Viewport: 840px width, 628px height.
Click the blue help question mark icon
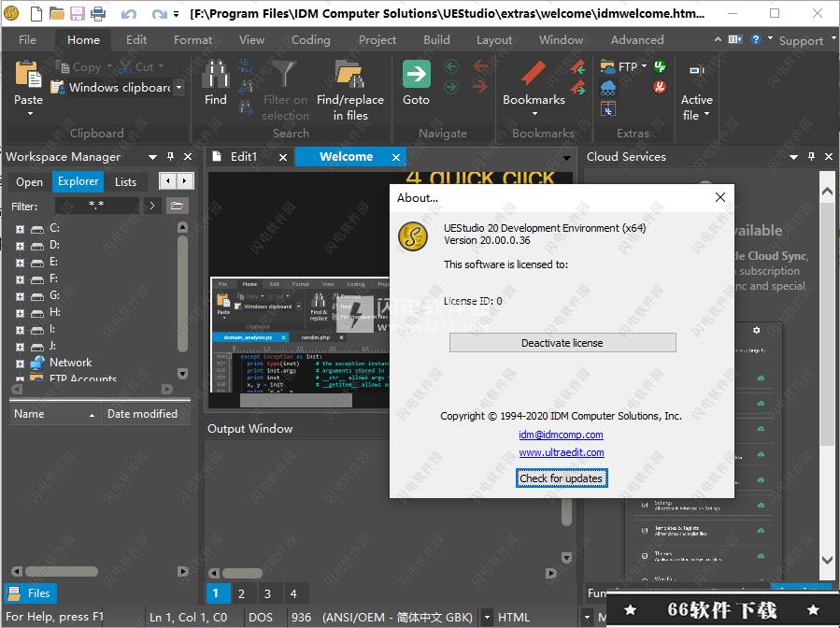pyautogui.click(x=755, y=39)
